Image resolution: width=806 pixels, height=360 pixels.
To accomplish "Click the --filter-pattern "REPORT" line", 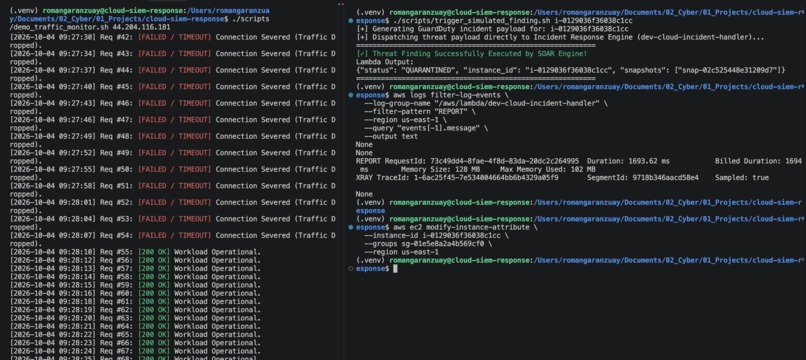I will click(420, 112).
